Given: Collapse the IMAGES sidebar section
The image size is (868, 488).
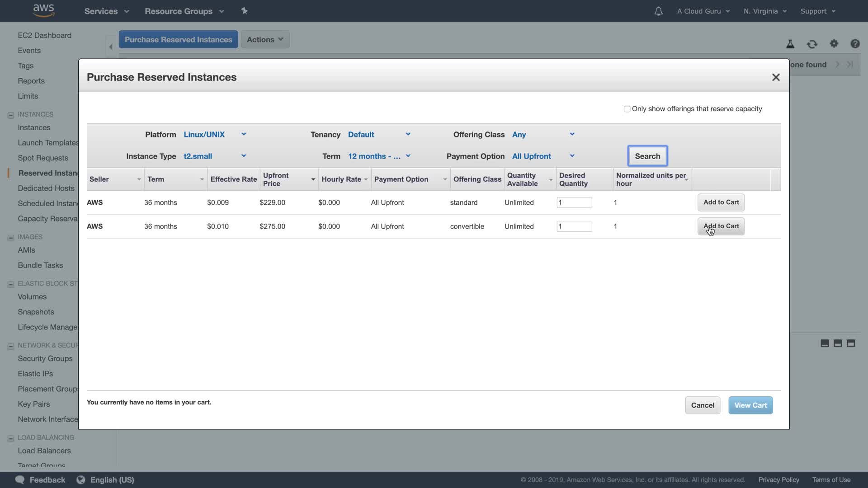Looking at the screenshot, I should 11,237.
